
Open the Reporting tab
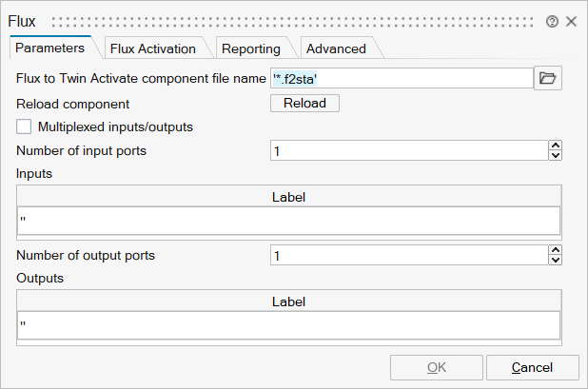coord(251,49)
